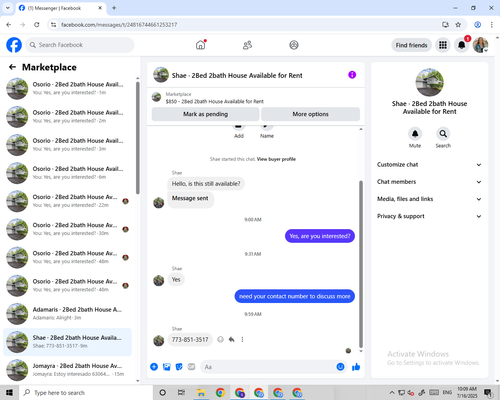The height and width of the screenshot is (400, 500).
Task: Click the Facebook logo
Action: (x=14, y=45)
